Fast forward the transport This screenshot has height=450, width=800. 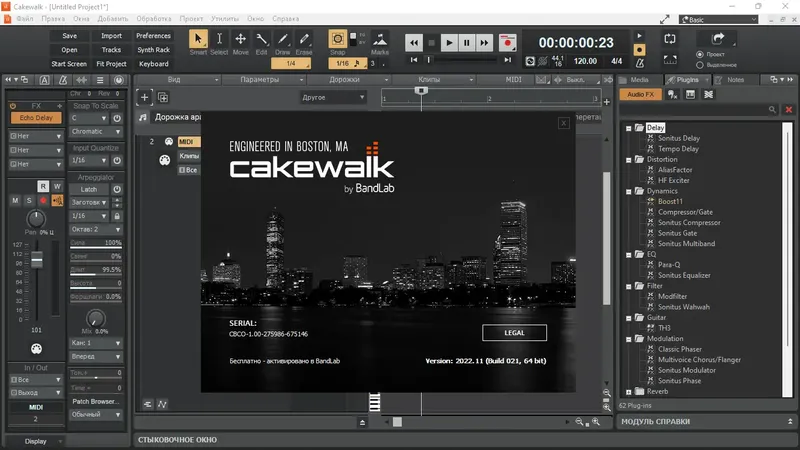point(484,43)
